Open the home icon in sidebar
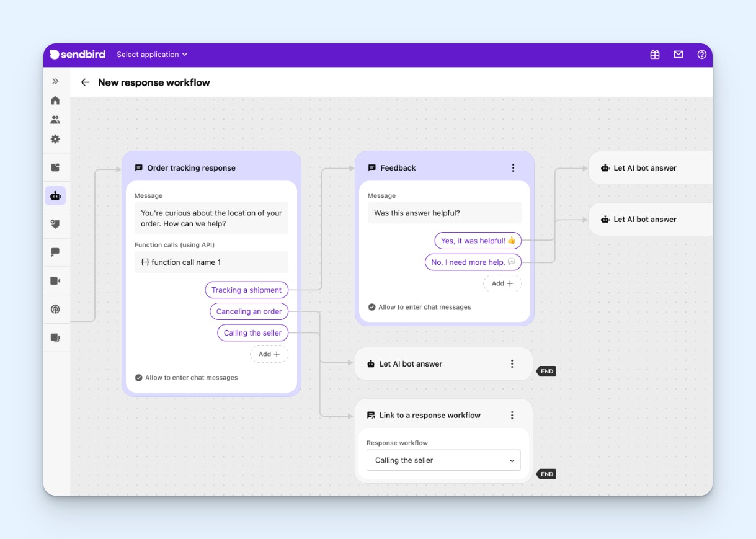 [55, 100]
